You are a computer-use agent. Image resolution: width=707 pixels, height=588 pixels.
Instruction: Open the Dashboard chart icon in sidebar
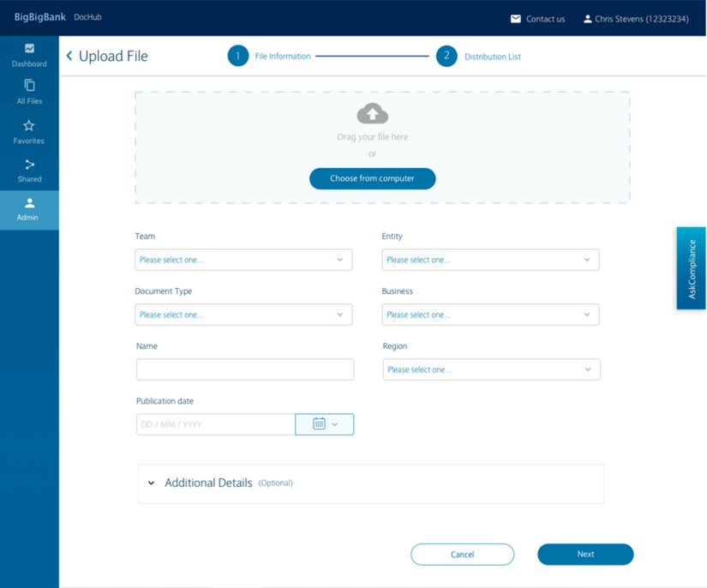pyautogui.click(x=29, y=48)
